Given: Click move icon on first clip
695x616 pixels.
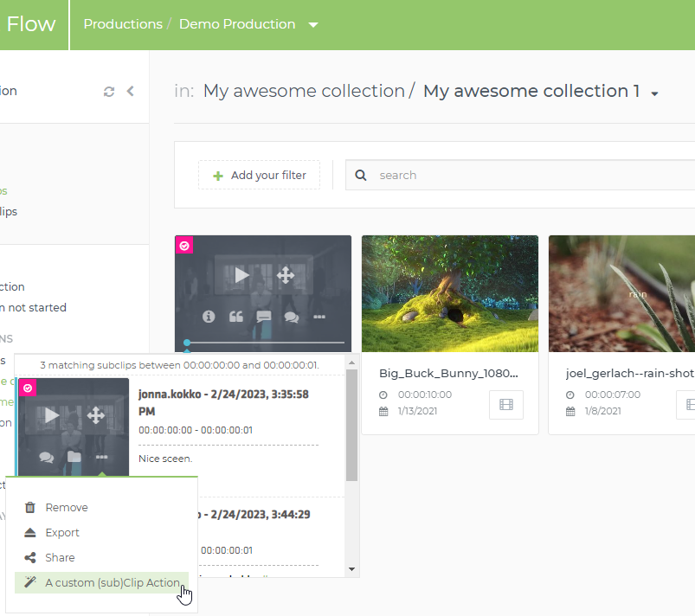Looking at the screenshot, I should (286, 275).
